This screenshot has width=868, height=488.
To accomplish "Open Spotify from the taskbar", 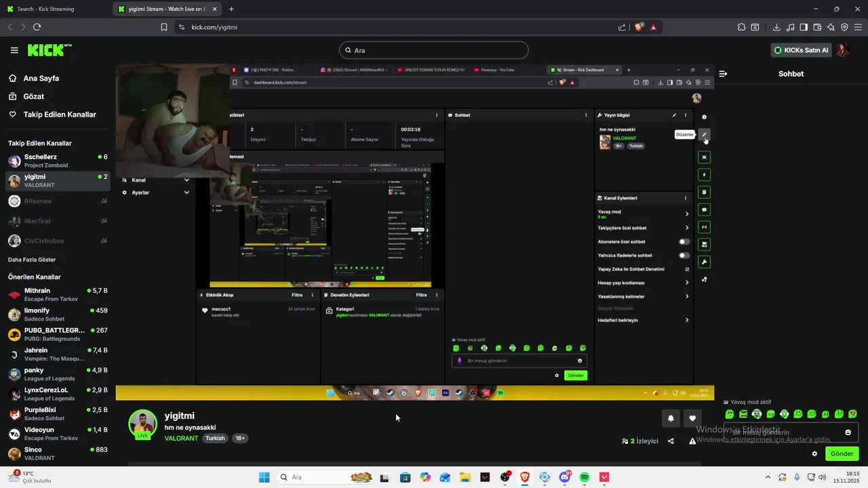I will pos(585,477).
